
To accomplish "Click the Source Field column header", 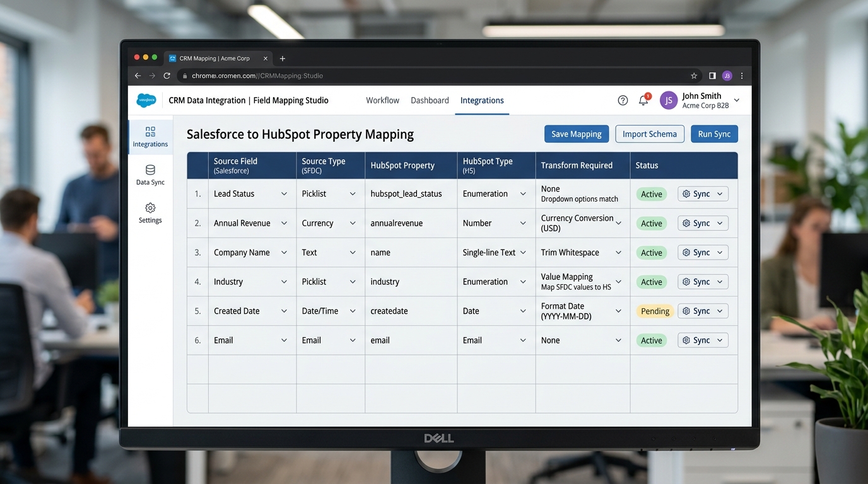I will (252, 165).
